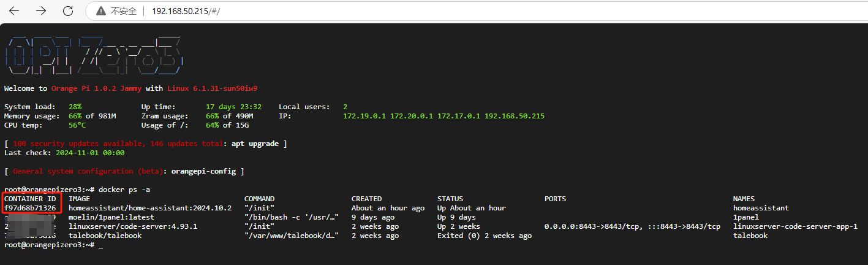The height and width of the screenshot is (265, 868).
Task: Click the command "/bin/bash -c '/usr/…"
Action: click(x=292, y=217)
